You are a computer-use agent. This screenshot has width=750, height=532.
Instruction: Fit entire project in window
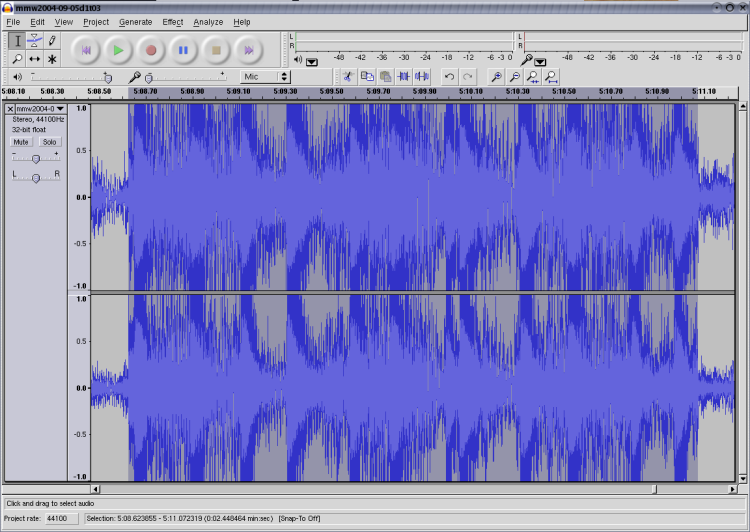(x=551, y=77)
